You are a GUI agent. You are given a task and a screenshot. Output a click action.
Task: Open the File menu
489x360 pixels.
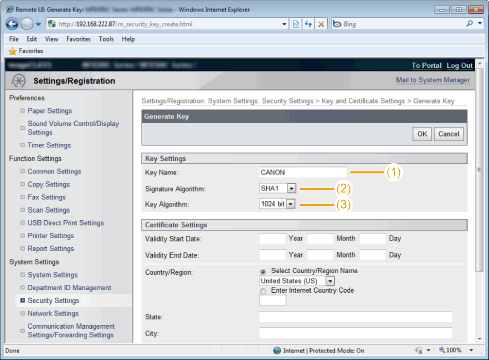(14, 39)
